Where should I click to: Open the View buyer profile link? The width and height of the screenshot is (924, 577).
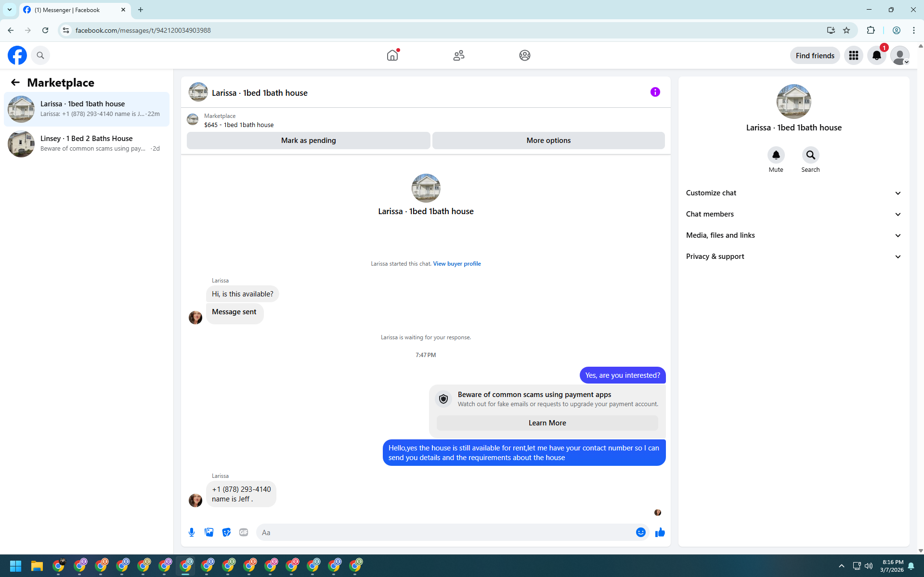pyautogui.click(x=456, y=264)
